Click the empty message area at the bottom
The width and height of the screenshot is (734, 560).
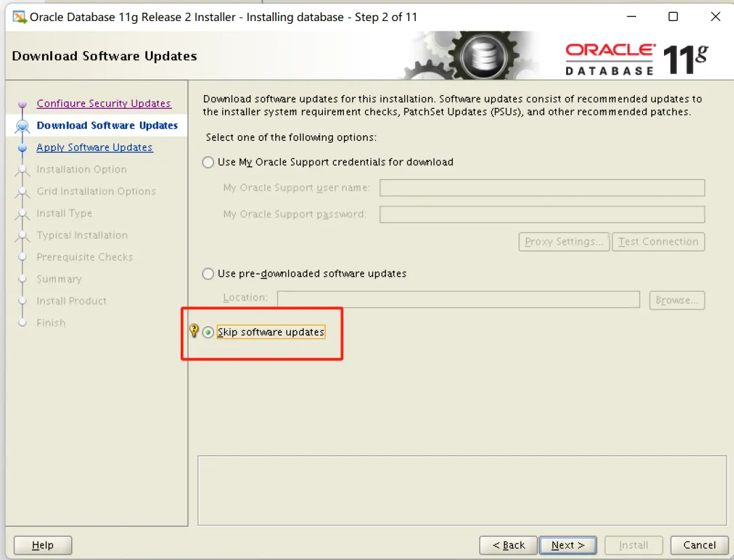(462, 490)
